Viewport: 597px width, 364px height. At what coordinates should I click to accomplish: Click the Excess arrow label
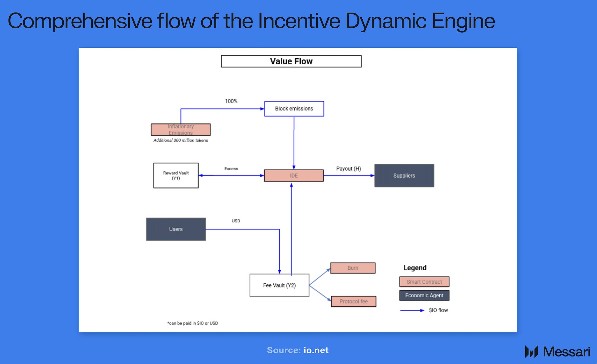pyautogui.click(x=231, y=169)
